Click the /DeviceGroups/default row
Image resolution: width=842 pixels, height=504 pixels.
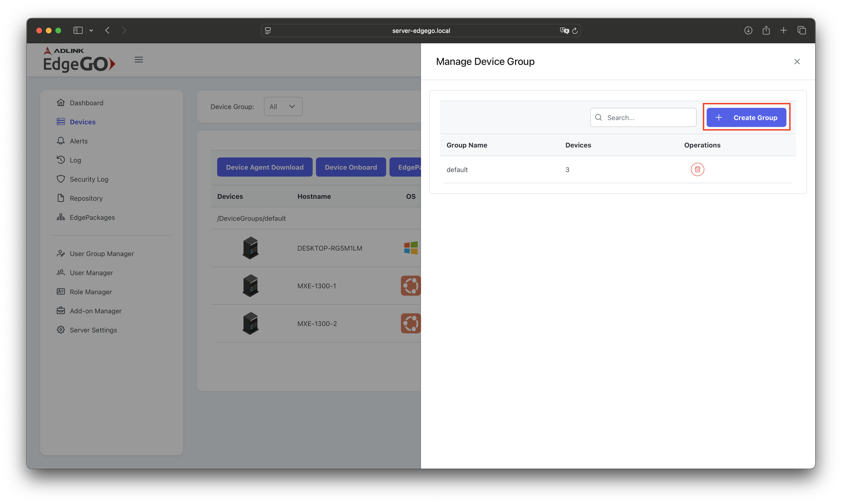click(316, 218)
